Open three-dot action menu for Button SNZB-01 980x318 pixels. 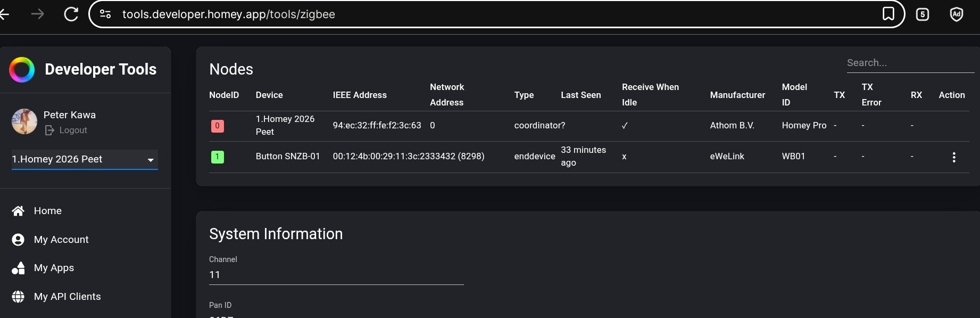(x=953, y=157)
